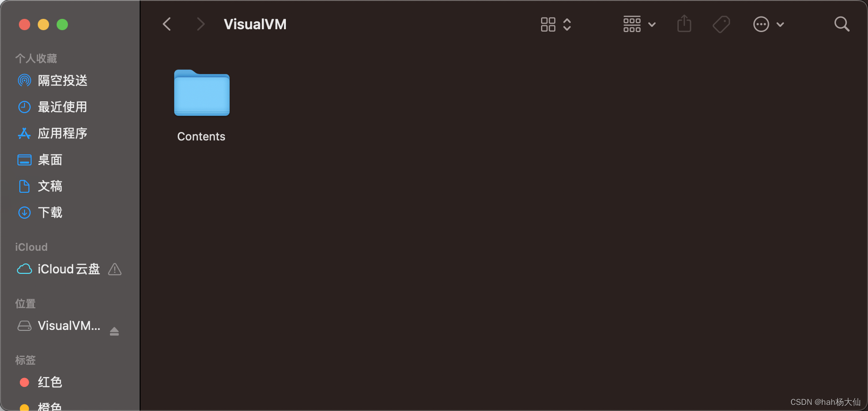
Task: Expand the group-by options dropdown
Action: point(639,24)
